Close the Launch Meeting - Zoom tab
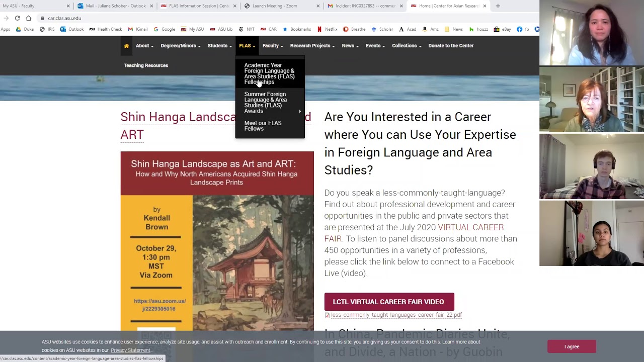644x362 pixels. (318, 6)
